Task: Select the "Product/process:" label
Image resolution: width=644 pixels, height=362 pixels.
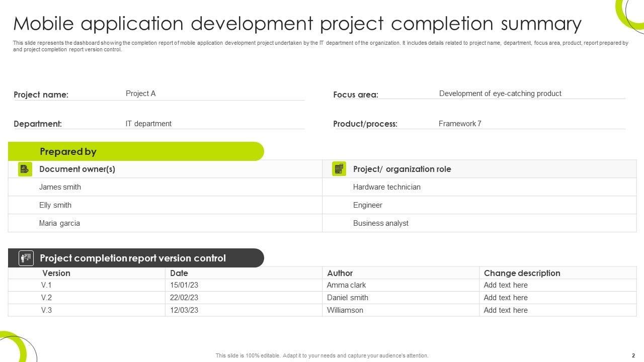Action: click(x=365, y=124)
